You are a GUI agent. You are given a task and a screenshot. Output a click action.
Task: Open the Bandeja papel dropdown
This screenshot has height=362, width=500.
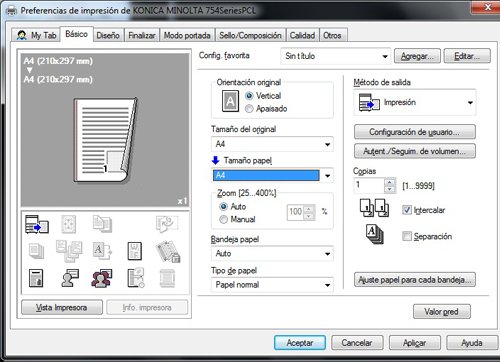[272, 254]
